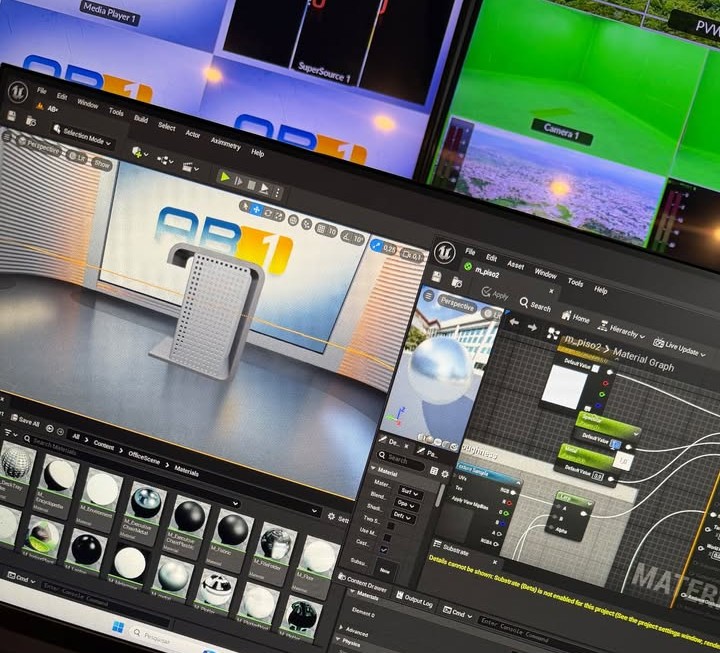This screenshot has height=653, width=720.
Task: Start play with the green play button
Action: click(x=225, y=177)
